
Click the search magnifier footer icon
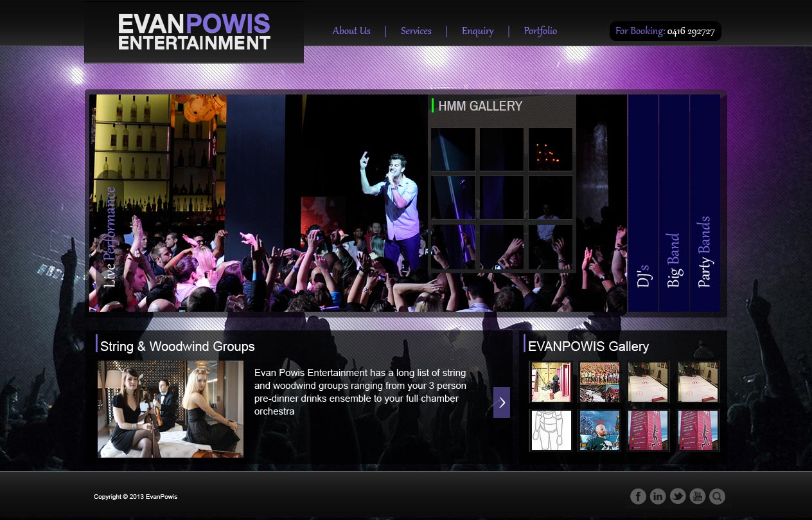(x=718, y=496)
